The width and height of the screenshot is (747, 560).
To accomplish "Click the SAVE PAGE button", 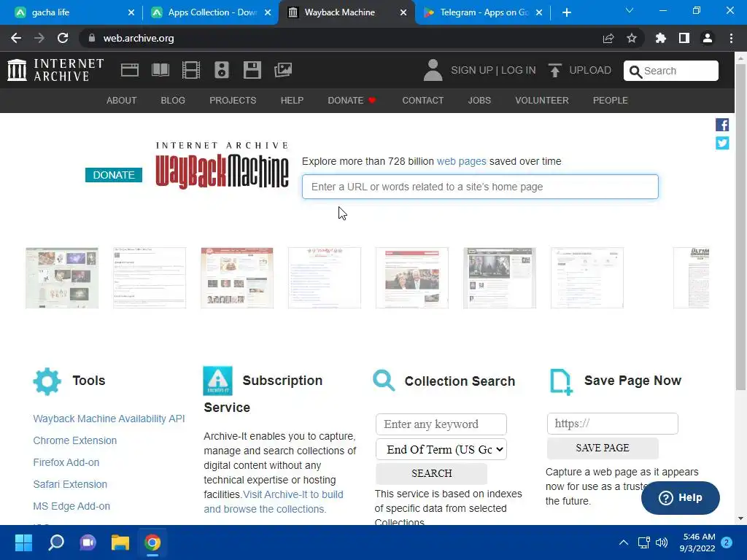I will [x=603, y=448].
